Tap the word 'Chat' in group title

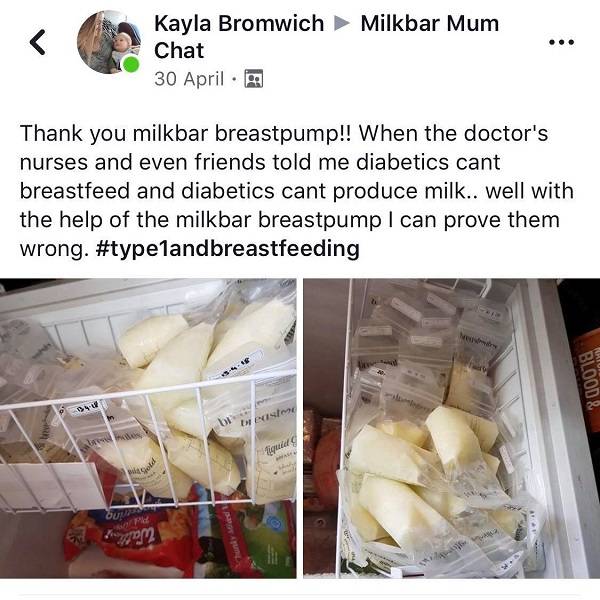coord(179,51)
